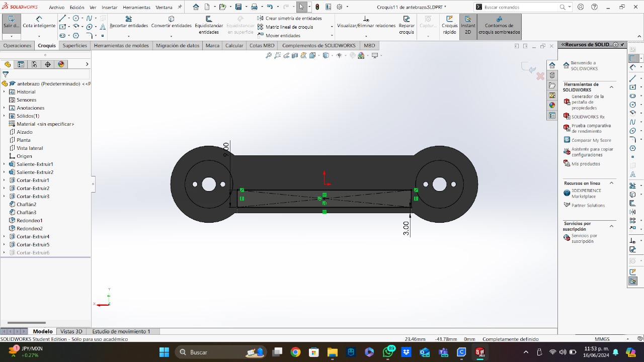Click the confirm sketch corner icon
This screenshot has width=644, height=362.
(x=529, y=67)
